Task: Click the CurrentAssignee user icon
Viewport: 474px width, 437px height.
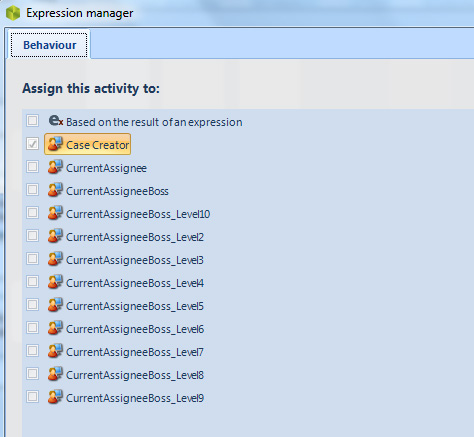Action: point(55,167)
